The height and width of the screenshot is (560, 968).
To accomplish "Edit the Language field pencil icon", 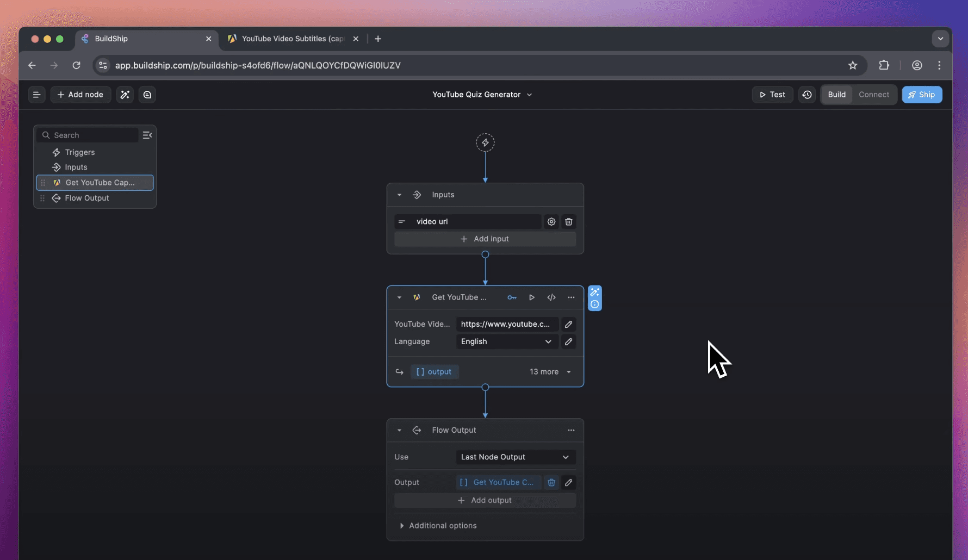I will (x=569, y=341).
